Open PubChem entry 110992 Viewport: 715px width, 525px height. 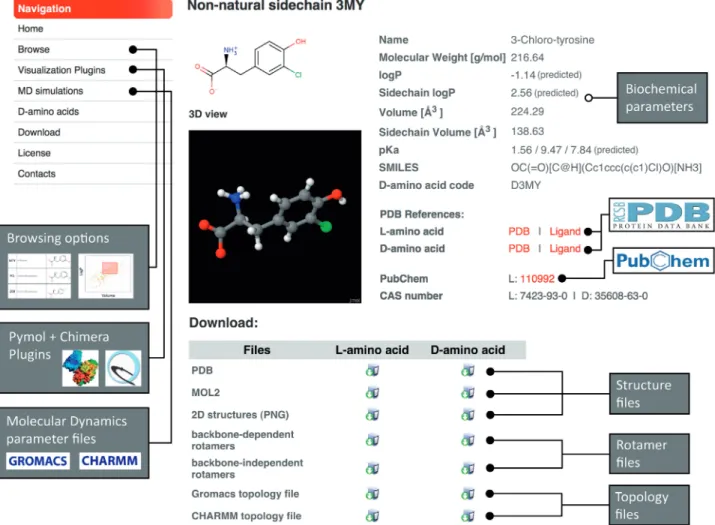tap(537, 279)
